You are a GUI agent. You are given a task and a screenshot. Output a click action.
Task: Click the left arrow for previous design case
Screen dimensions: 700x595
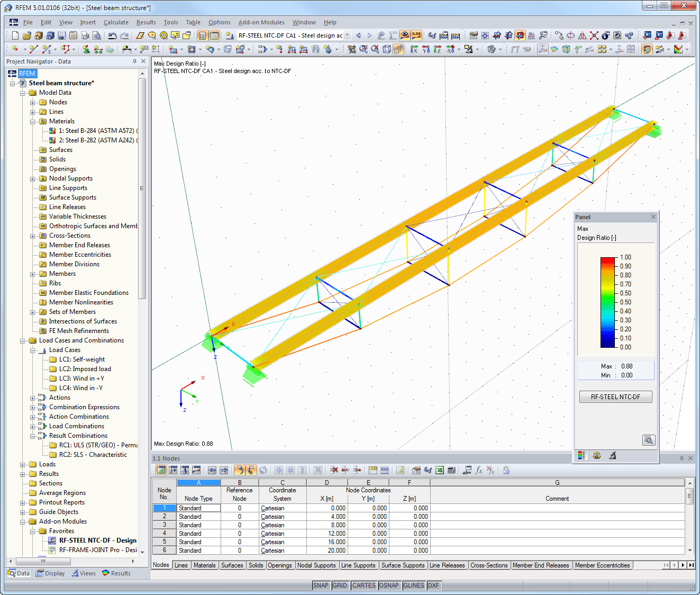(x=358, y=35)
